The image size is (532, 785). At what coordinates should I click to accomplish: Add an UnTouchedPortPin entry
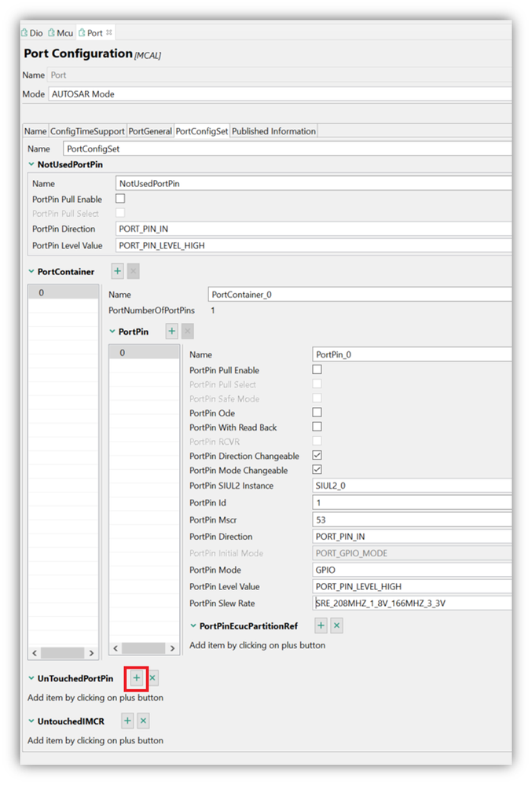(136, 677)
